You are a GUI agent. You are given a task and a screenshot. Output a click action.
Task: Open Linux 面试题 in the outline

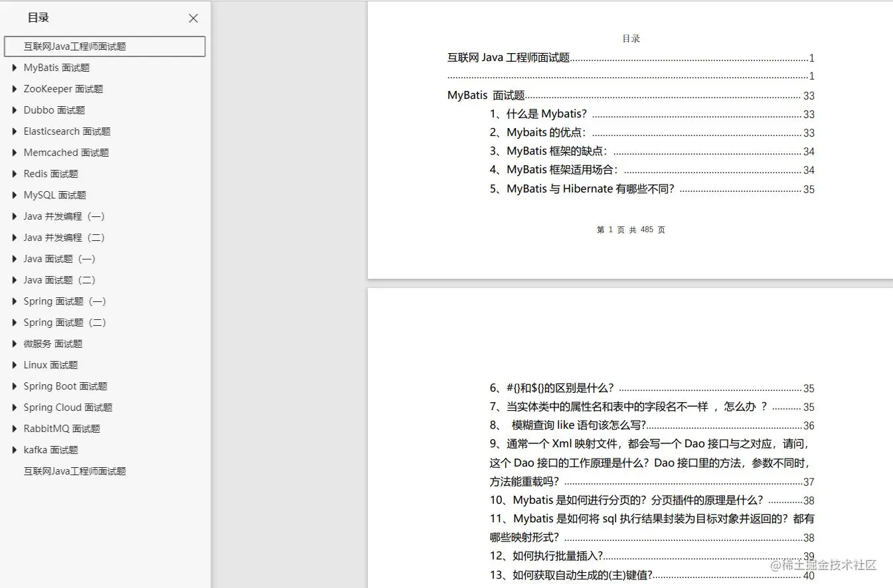(51, 365)
